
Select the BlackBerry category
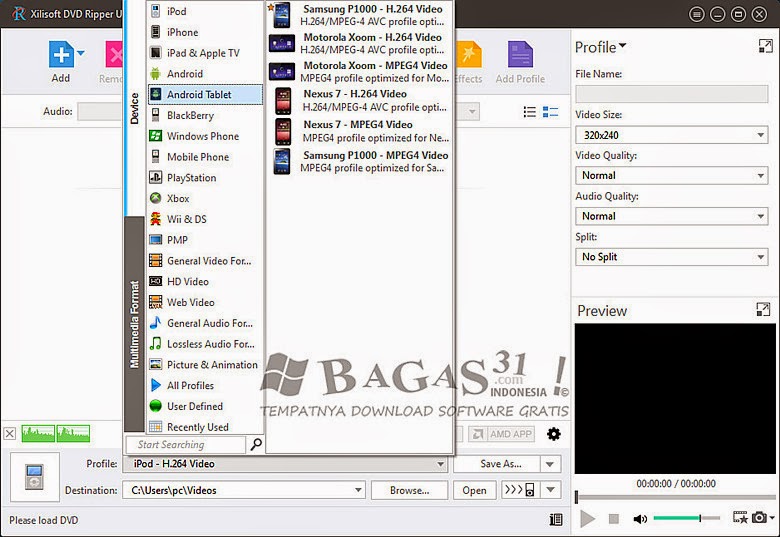pyautogui.click(x=205, y=115)
